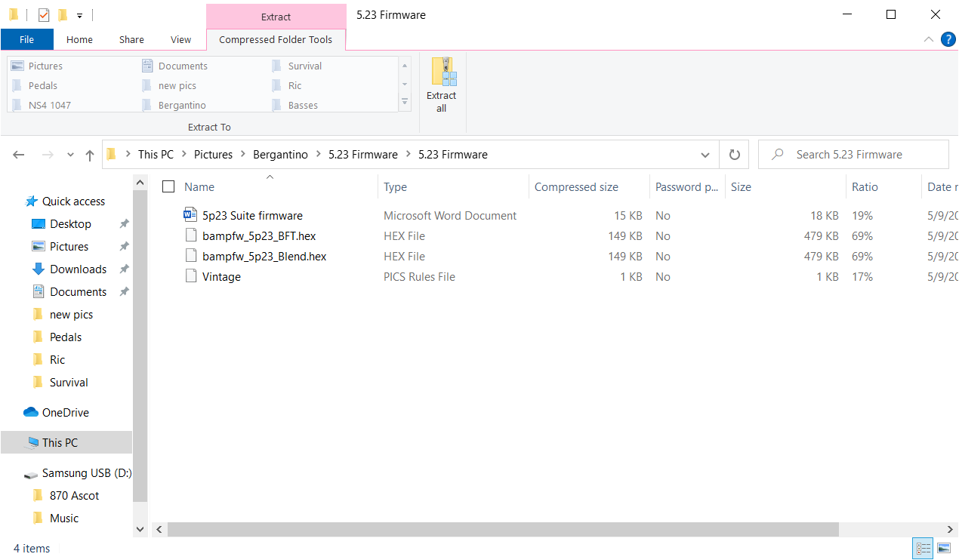Open Music folder in navigation pane
Screen dimensions: 959x560
coord(64,518)
